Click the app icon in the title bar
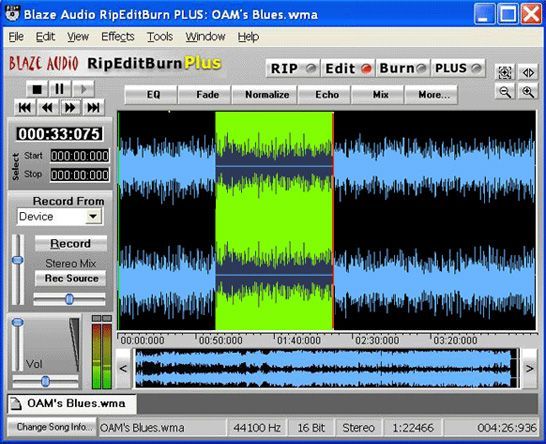Image resolution: width=546 pixels, height=444 pixels. tap(12, 14)
